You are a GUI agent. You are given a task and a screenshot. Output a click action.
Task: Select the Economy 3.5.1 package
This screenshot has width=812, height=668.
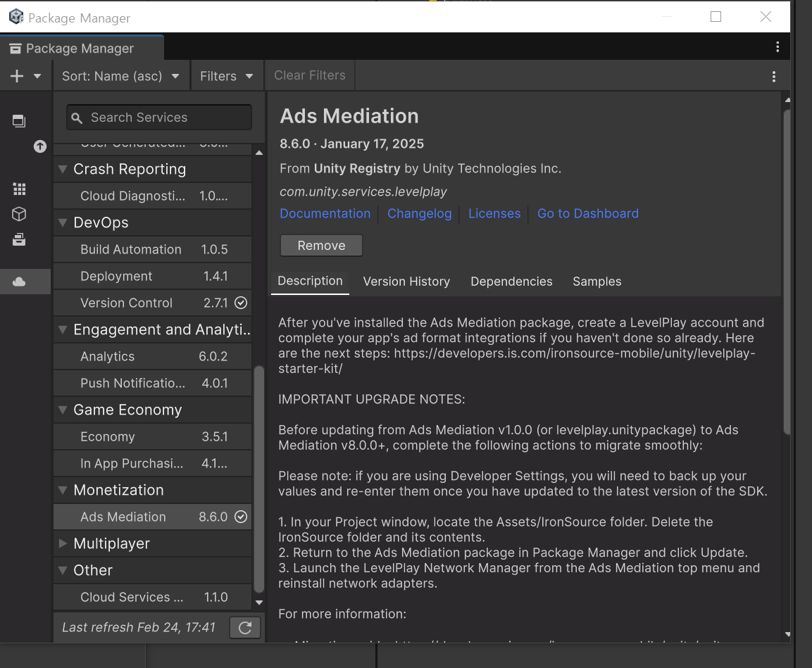(x=153, y=436)
